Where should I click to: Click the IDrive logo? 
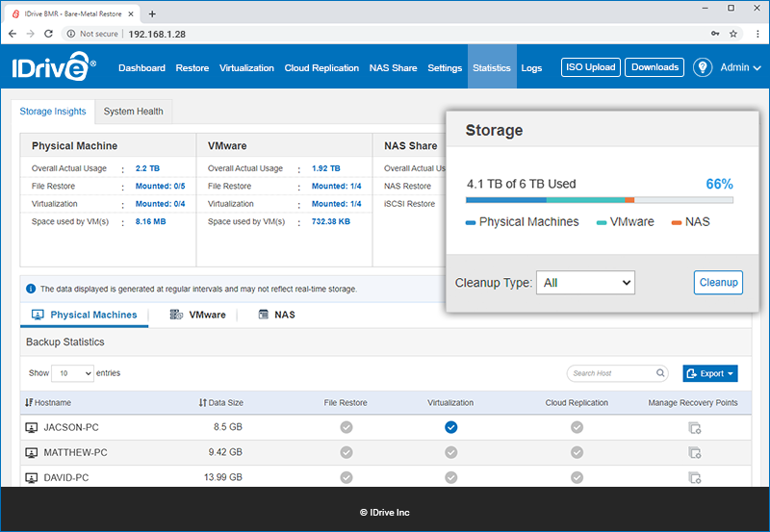(x=54, y=66)
